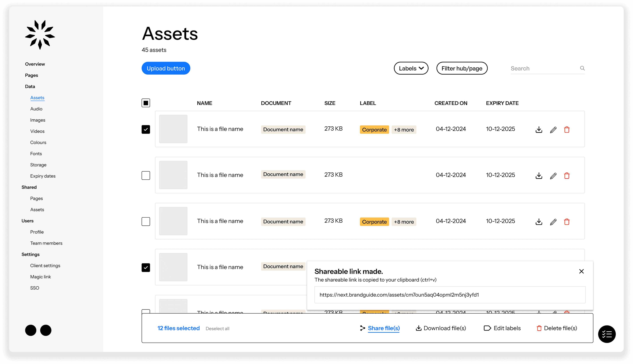Click the Edit labels tag icon

pyautogui.click(x=487, y=328)
